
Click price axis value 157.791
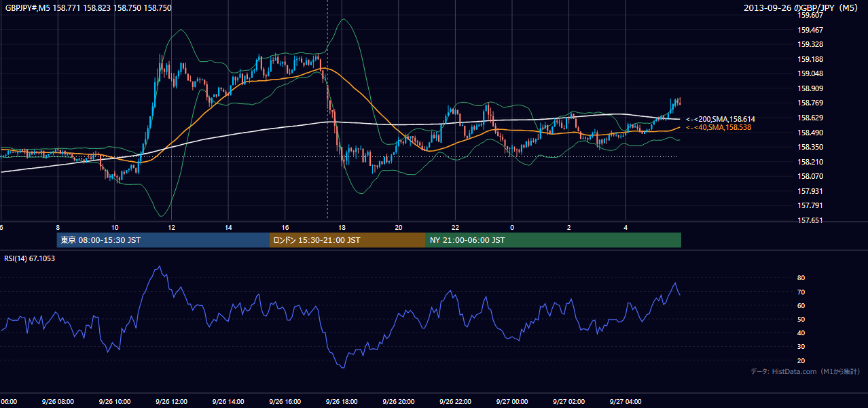(810, 205)
